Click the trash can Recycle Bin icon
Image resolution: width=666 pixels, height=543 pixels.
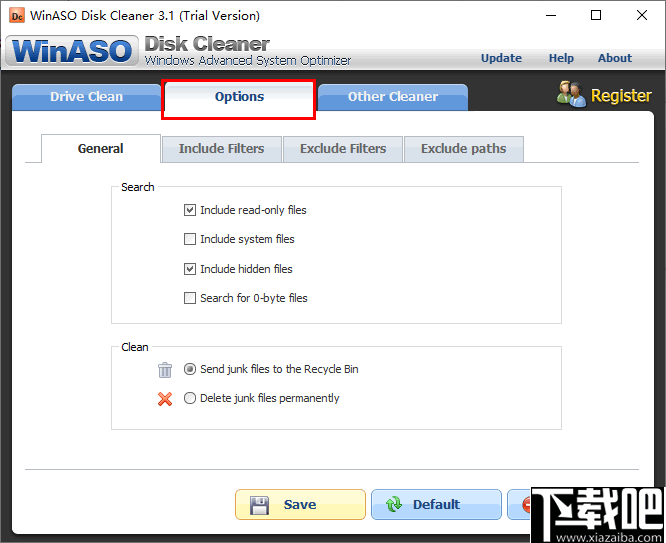(165, 370)
